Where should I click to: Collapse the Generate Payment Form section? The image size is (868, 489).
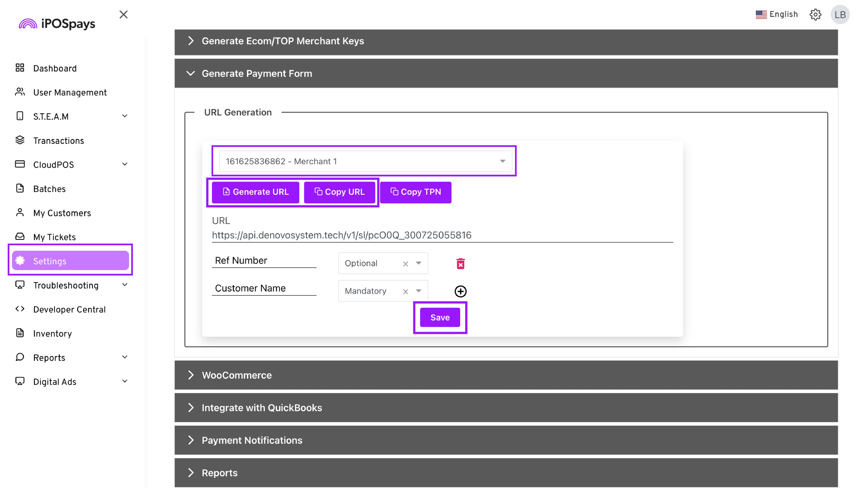[257, 73]
